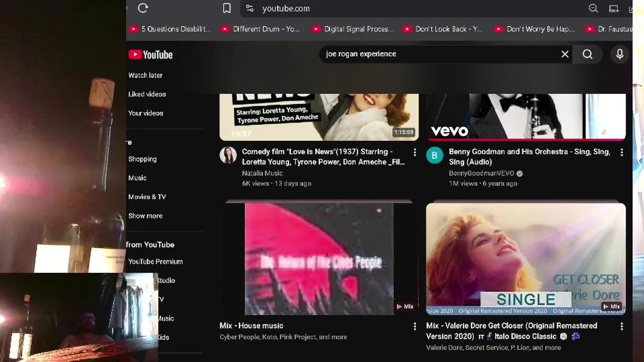The height and width of the screenshot is (362, 644).
Task: Open YouTube Premium in sidebar
Action: point(155,261)
